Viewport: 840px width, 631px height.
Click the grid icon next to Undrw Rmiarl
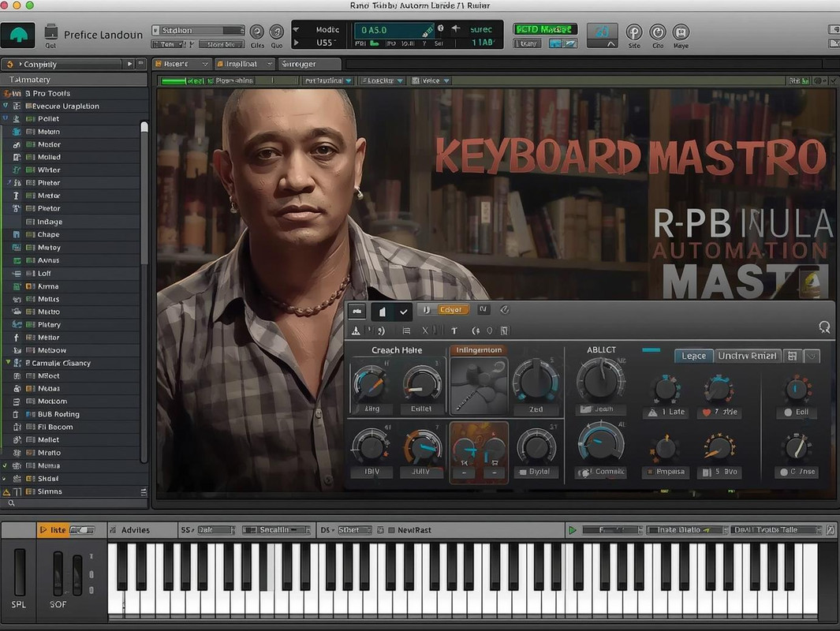pyautogui.click(x=793, y=356)
